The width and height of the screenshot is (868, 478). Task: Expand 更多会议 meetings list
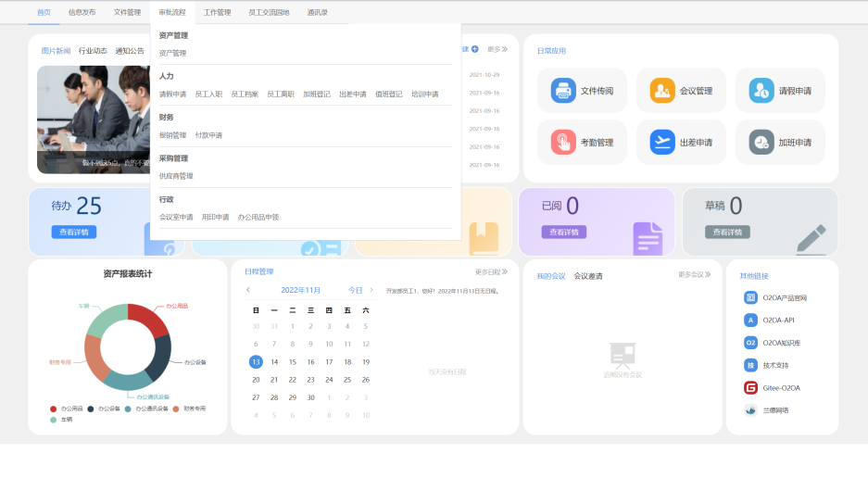pyautogui.click(x=696, y=275)
